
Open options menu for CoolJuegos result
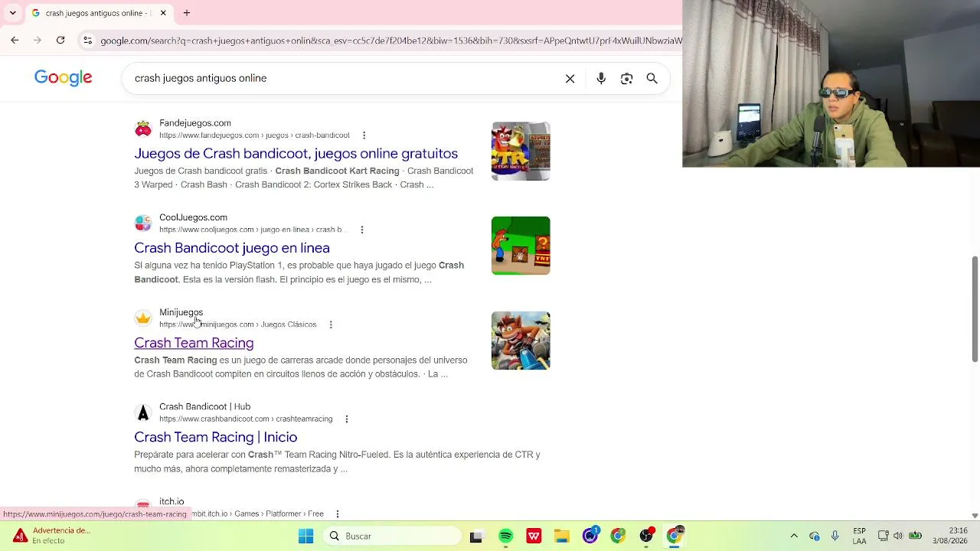click(362, 230)
